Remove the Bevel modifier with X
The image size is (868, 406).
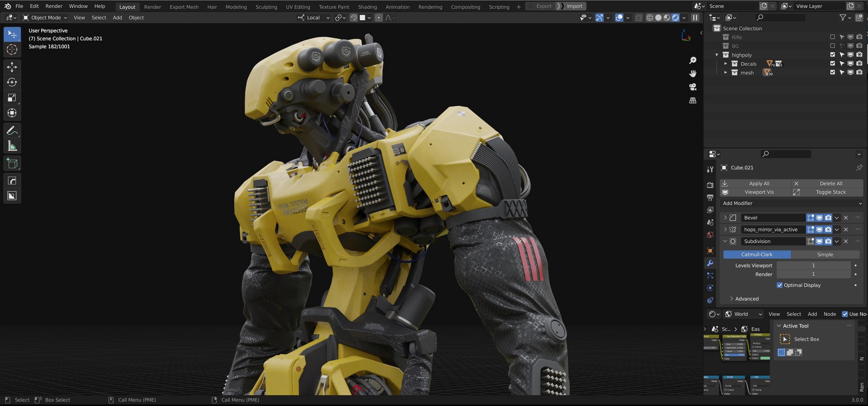(846, 218)
